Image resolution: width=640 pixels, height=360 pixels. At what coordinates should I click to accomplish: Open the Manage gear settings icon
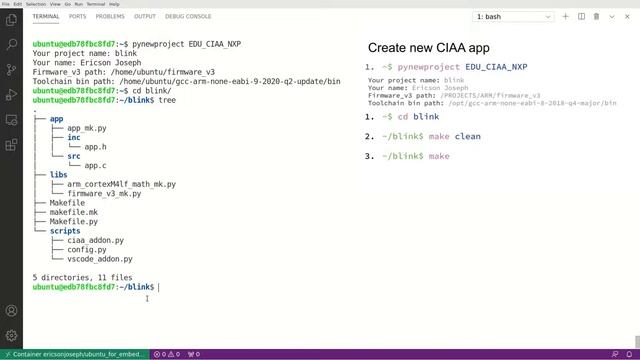(x=11, y=336)
